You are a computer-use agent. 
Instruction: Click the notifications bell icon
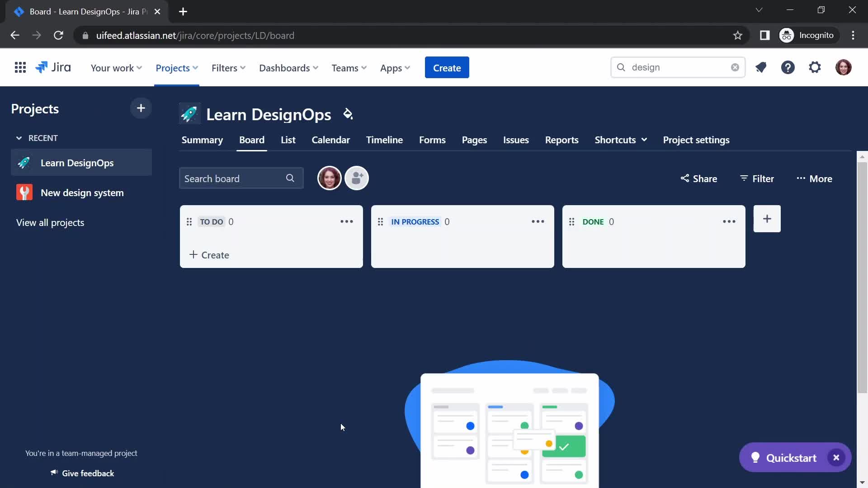[x=761, y=67]
